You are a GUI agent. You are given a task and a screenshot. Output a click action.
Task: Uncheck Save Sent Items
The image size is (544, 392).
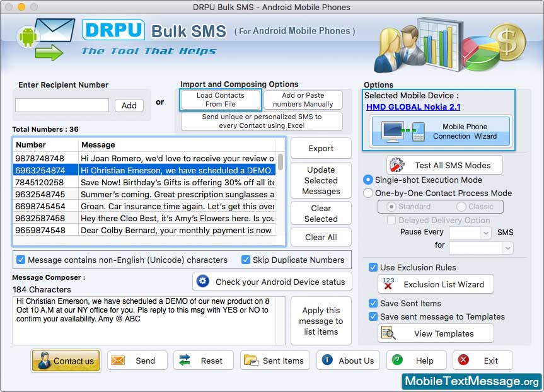373,303
